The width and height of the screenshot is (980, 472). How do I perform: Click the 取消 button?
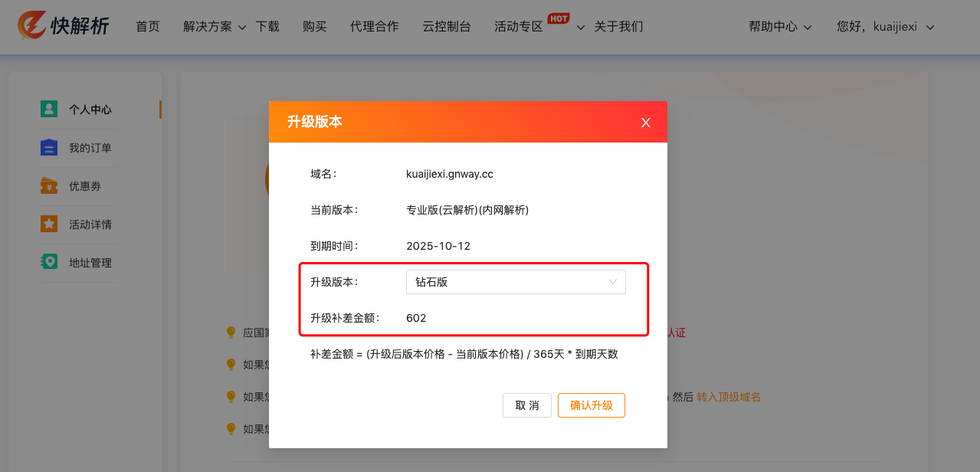pyautogui.click(x=527, y=405)
